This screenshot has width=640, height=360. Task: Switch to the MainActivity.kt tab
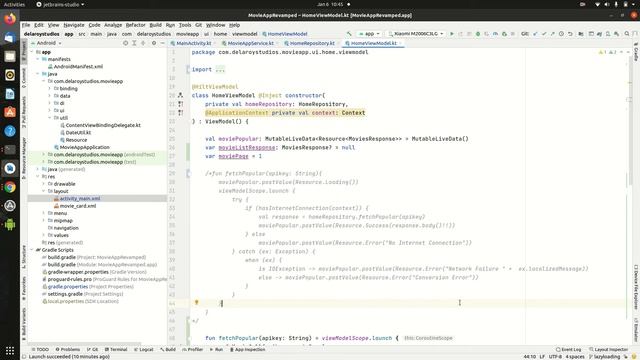coord(193,43)
